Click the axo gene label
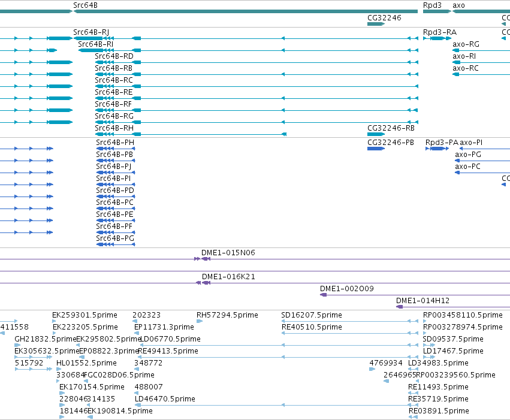 click(x=458, y=5)
